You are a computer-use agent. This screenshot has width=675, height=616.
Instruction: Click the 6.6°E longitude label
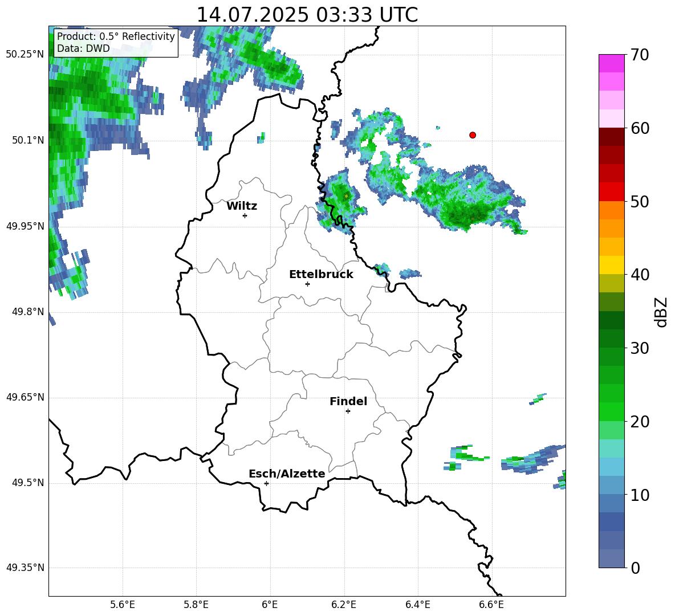click(x=491, y=605)
